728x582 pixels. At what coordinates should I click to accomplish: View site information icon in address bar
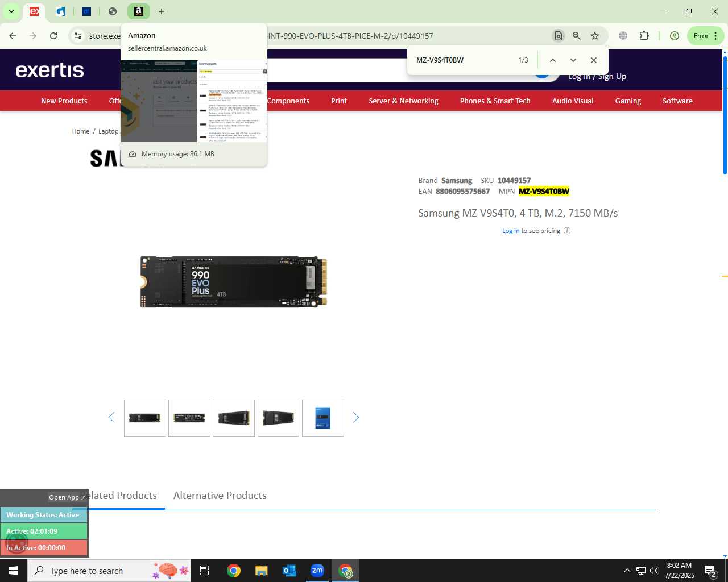tap(78, 36)
